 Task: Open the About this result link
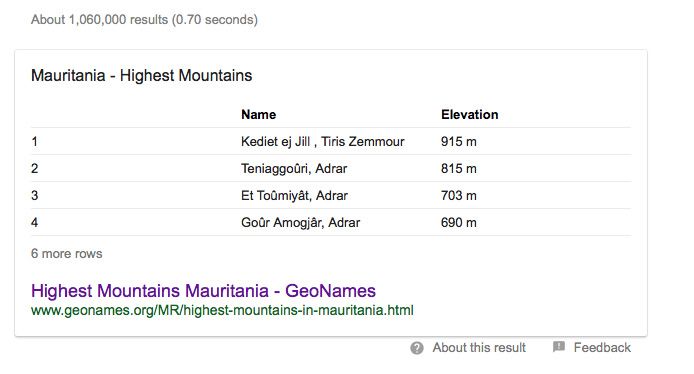[x=479, y=348]
